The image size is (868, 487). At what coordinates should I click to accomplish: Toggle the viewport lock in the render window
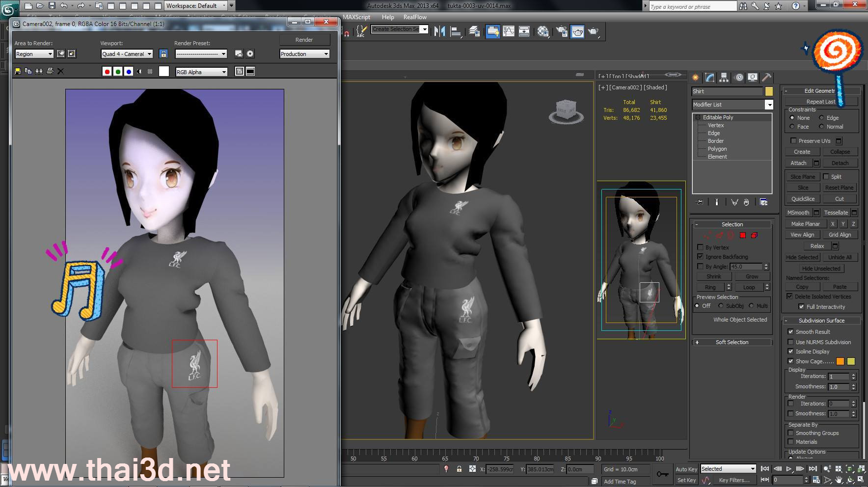pos(163,54)
